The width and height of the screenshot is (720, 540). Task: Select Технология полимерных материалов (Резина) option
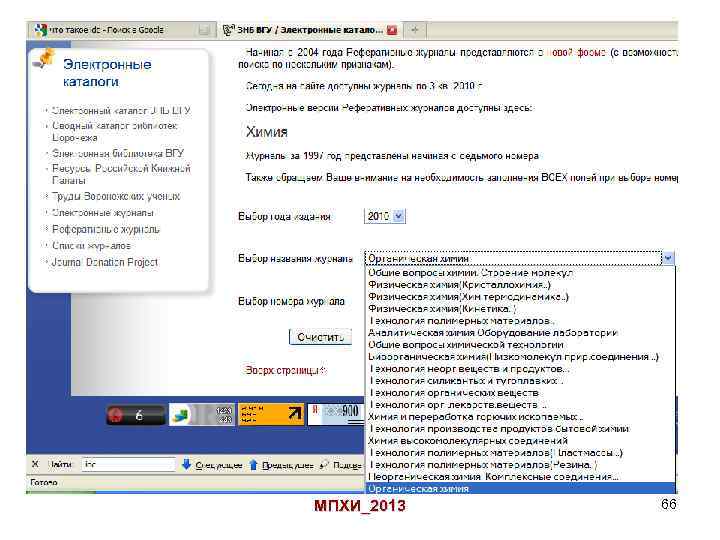click(520, 465)
